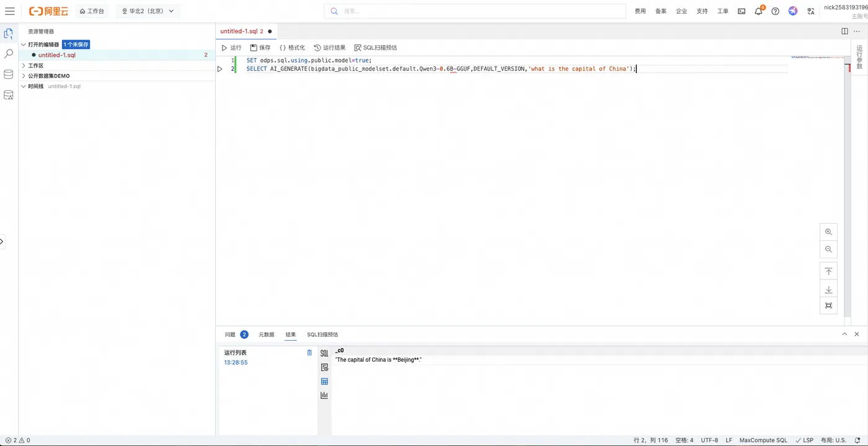Open the data table icon below database
Image resolution: width=868 pixels, height=446 pixels.
click(x=9, y=95)
